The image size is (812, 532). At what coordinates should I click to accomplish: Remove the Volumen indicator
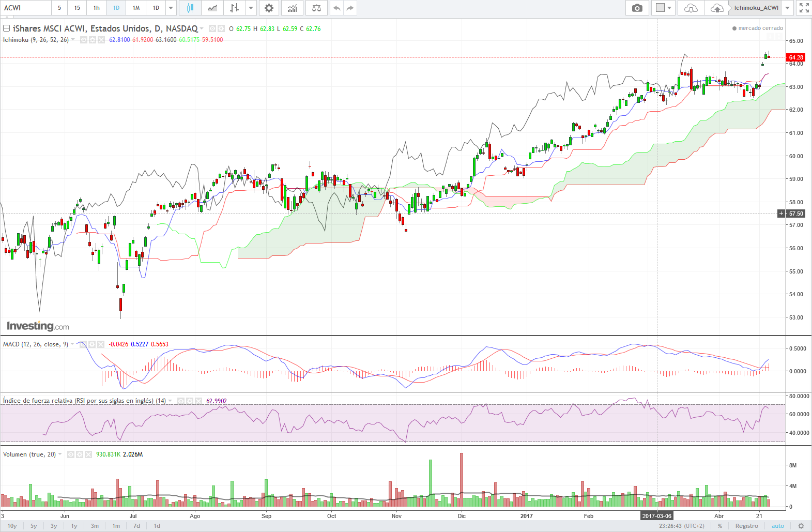[x=88, y=454]
